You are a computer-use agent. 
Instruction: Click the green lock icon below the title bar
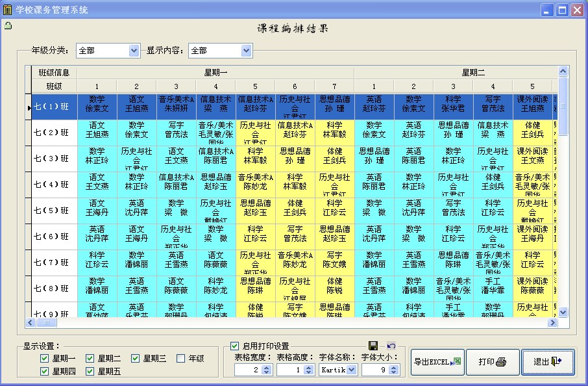click(8, 26)
